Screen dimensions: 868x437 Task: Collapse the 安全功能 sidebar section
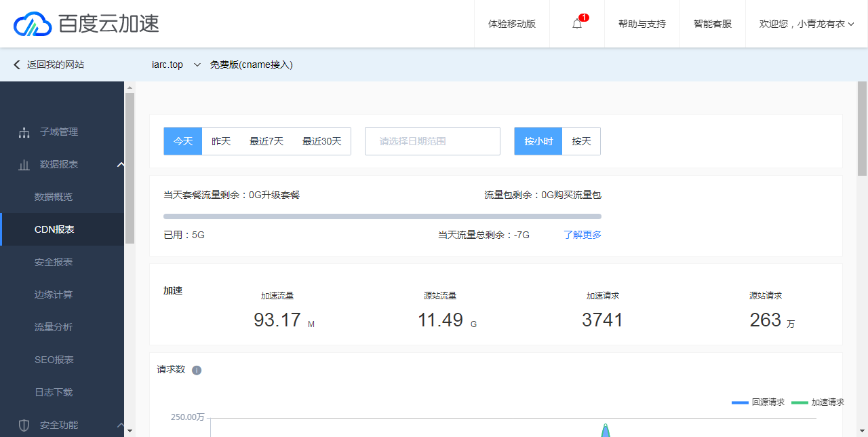click(120, 425)
